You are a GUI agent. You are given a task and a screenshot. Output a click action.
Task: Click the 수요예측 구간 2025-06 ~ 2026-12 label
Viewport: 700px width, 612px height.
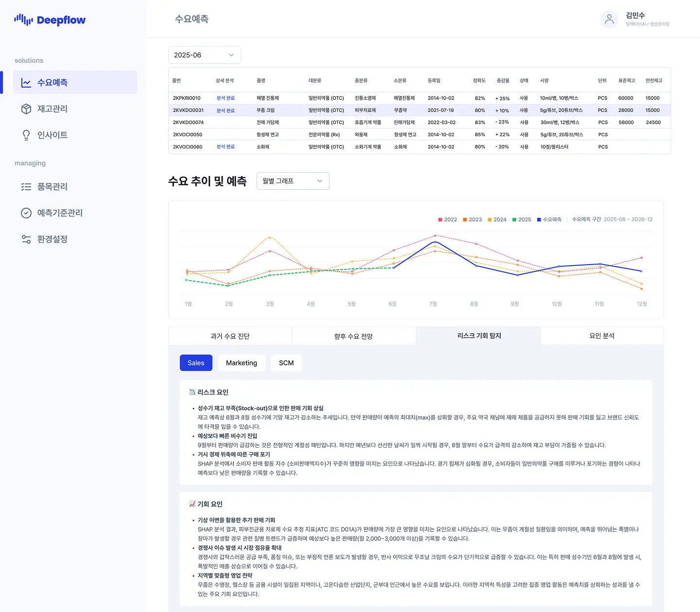click(x=612, y=220)
